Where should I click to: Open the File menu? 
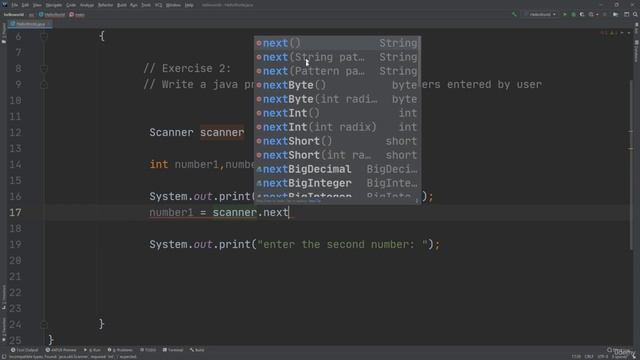[15, 5]
